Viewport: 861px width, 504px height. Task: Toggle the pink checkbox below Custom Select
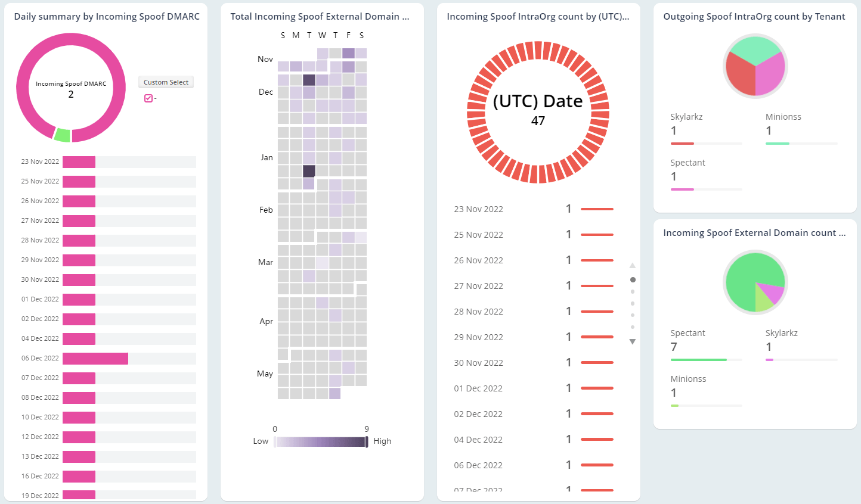[x=148, y=98]
